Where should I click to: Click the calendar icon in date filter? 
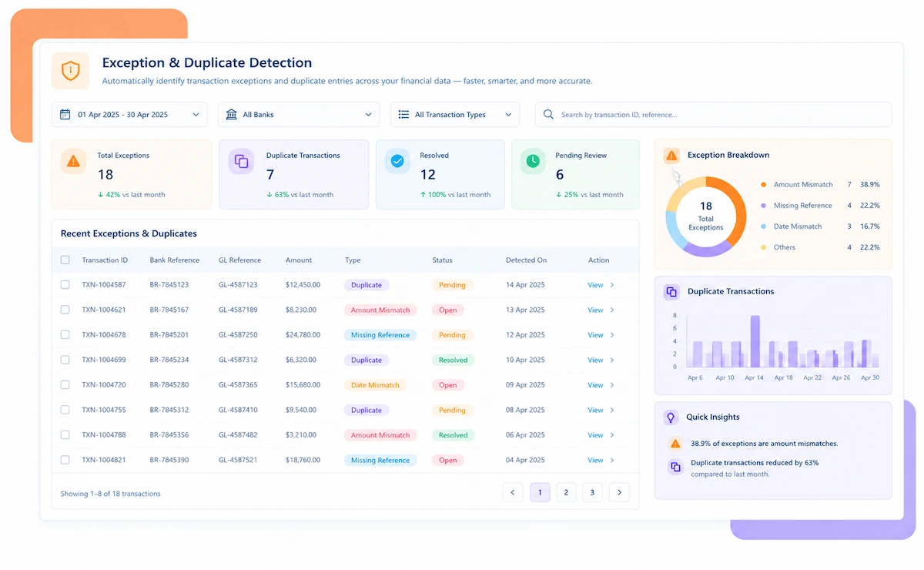(x=66, y=115)
